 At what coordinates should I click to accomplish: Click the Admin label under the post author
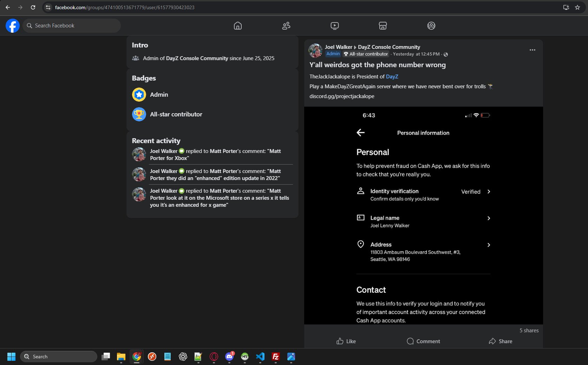(x=333, y=54)
